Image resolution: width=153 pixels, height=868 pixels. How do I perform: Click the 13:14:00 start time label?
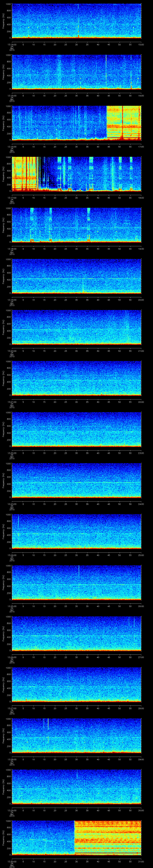(x=12, y=44)
